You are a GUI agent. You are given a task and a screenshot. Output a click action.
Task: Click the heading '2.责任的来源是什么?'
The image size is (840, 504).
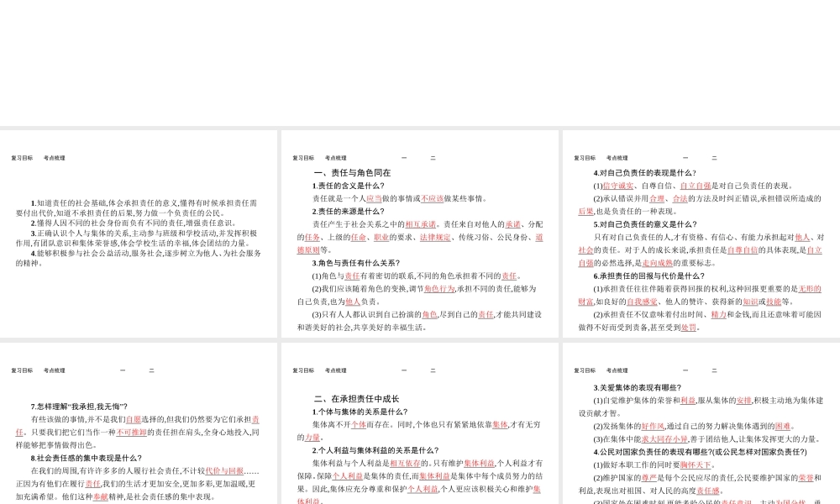[349, 212]
